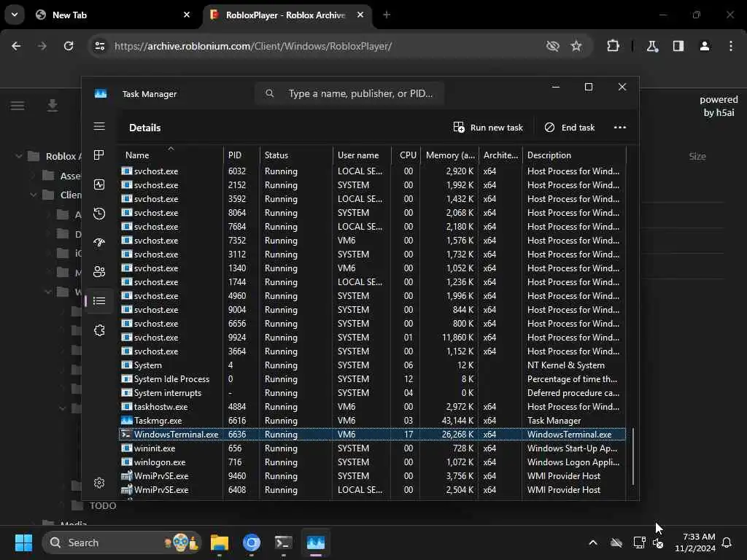747x560 pixels.
Task: Sort by CPU column header
Action: (x=406, y=155)
